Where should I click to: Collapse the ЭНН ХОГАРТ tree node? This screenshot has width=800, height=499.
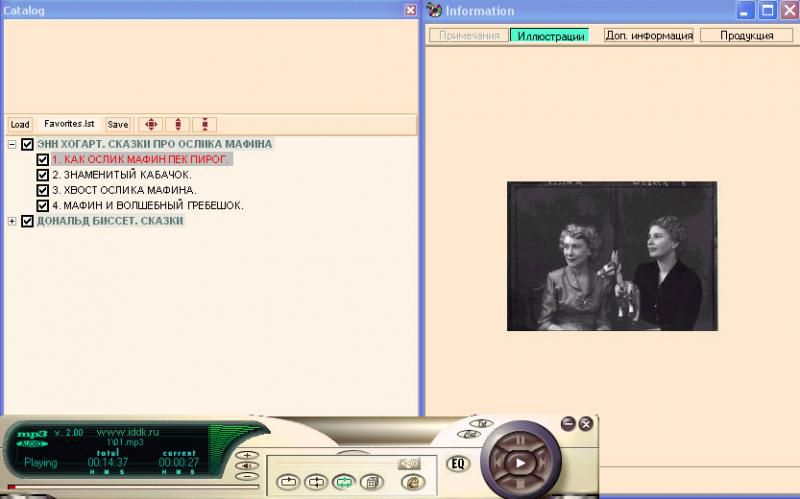click(x=12, y=144)
